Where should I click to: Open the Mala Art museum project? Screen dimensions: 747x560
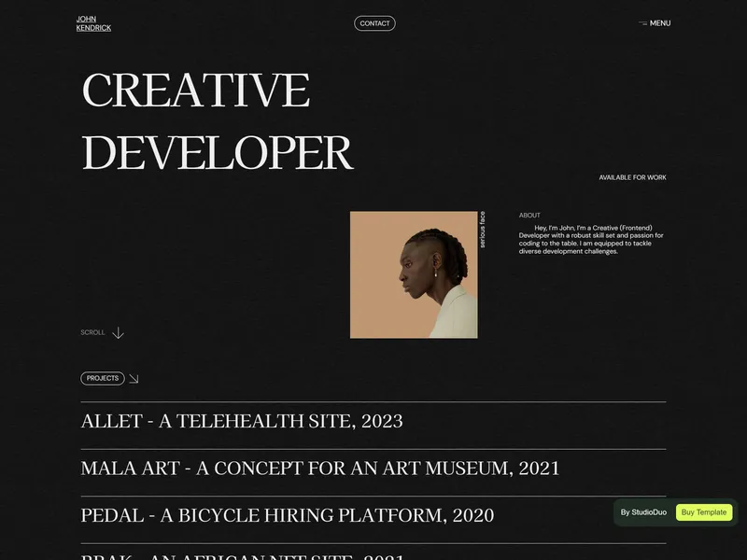click(320, 469)
